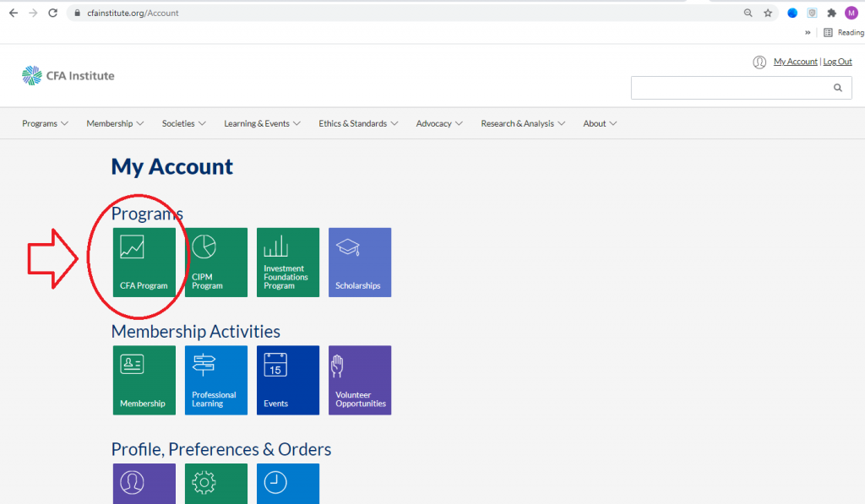The image size is (865, 504).
Task: Click the Log Out link
Action: pyautogui.click(x=837, y=62)
